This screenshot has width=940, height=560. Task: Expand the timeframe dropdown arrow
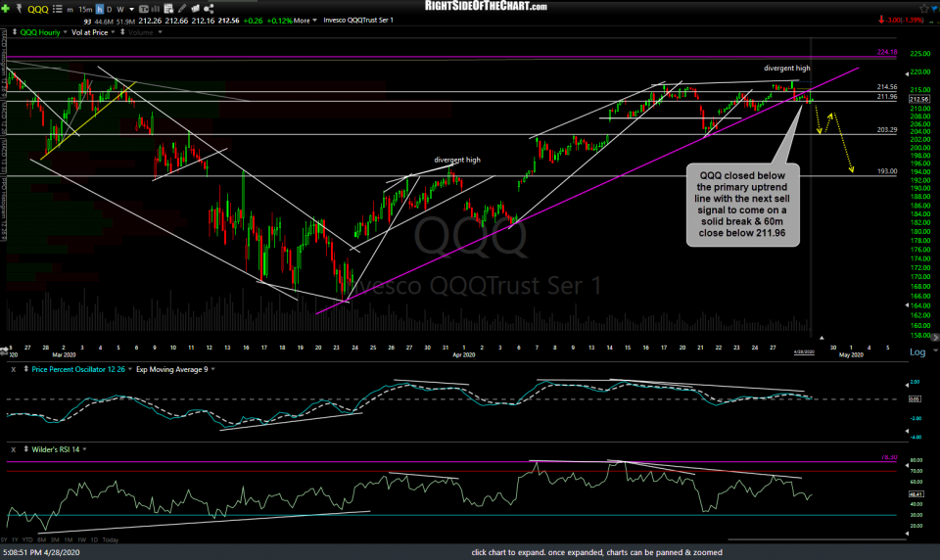click(132, 9)
